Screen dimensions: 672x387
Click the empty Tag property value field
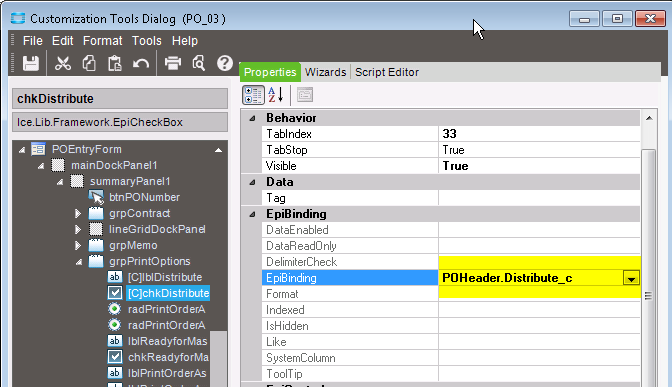point(539,198)
